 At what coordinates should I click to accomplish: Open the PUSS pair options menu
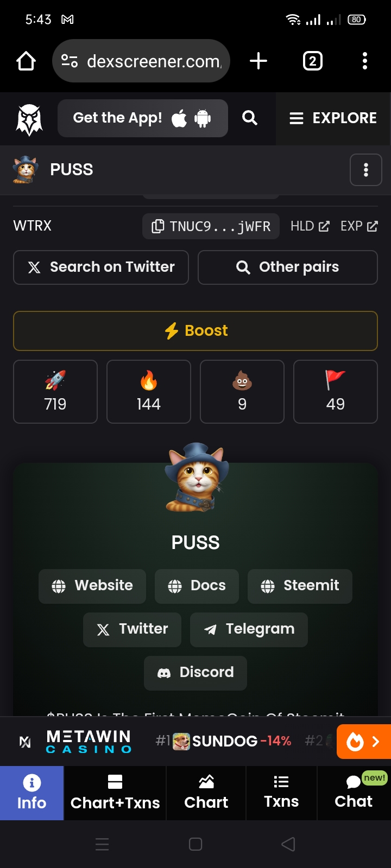tap(366, 170)
